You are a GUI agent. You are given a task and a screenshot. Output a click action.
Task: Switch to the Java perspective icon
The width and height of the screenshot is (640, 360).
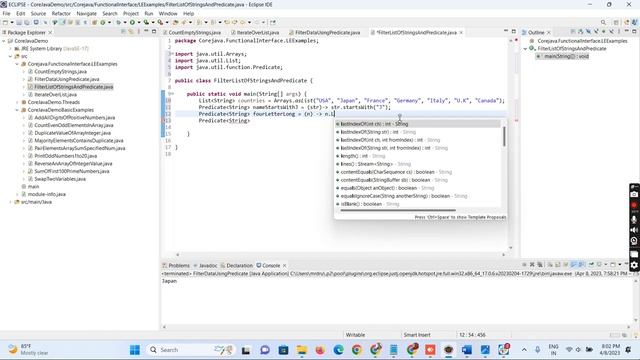click(x=634, y=22)
